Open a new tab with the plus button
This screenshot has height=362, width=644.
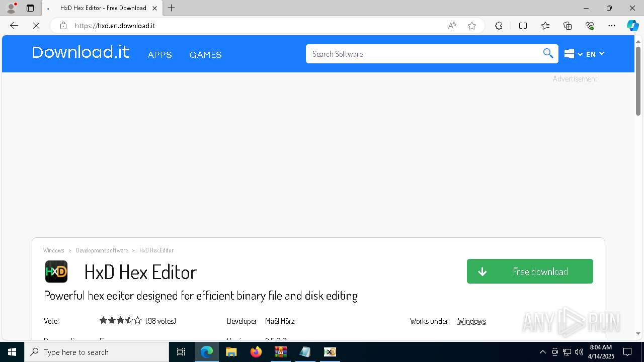[172, 8]
